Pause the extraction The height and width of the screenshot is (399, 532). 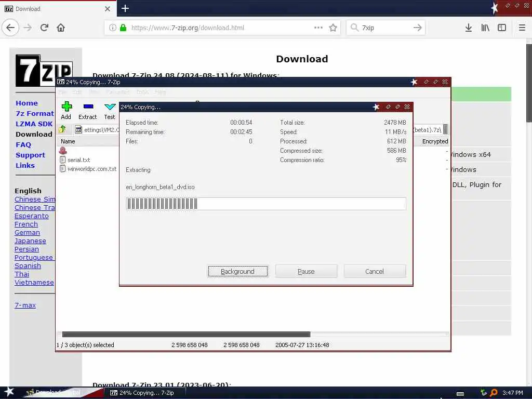click(x=306, y=271)
